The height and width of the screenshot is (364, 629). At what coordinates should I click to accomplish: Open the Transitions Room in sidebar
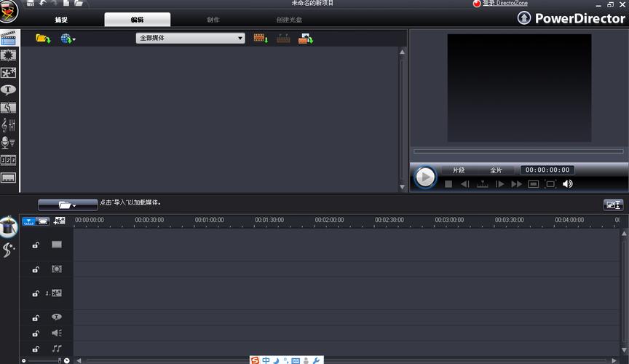click(x=9, y=108)
